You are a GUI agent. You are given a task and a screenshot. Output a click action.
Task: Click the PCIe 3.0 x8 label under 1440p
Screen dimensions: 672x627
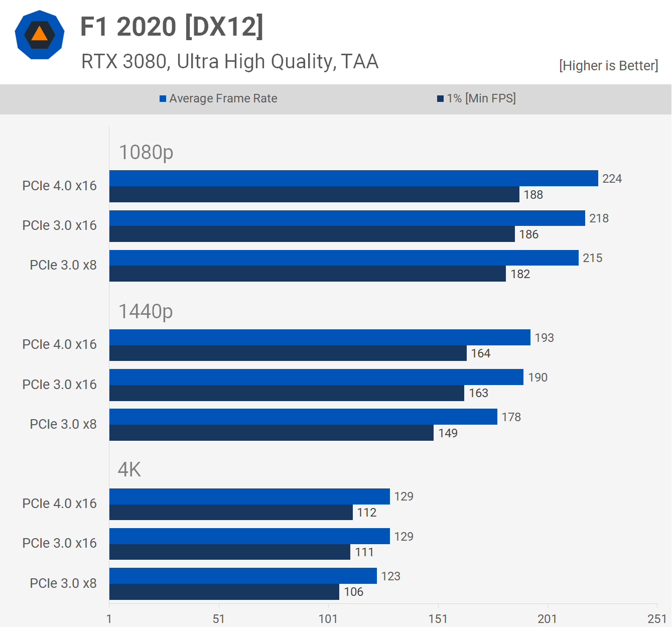tap(63, 424)
